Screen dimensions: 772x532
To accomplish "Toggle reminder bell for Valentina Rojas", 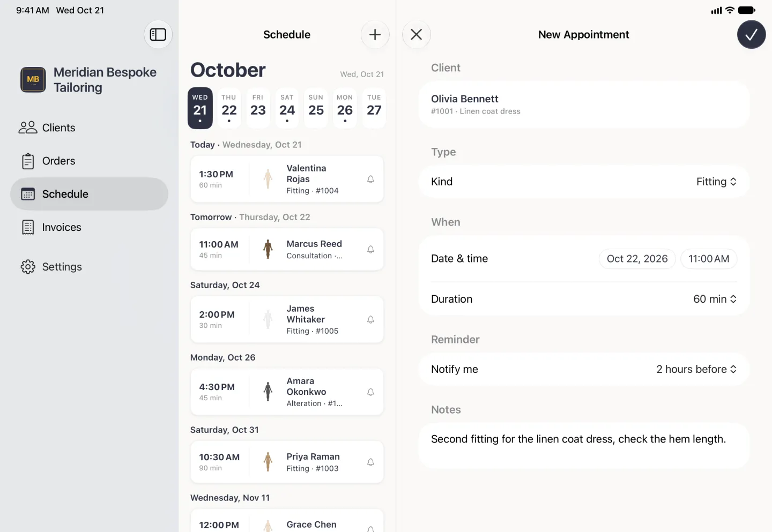I will click(x=370, y=179).
